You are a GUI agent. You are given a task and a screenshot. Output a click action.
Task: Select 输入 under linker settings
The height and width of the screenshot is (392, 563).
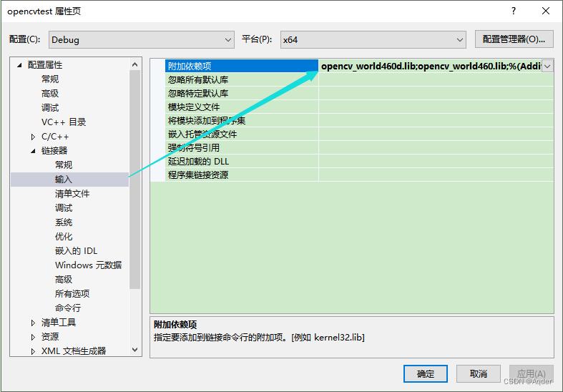coord(64,180)
